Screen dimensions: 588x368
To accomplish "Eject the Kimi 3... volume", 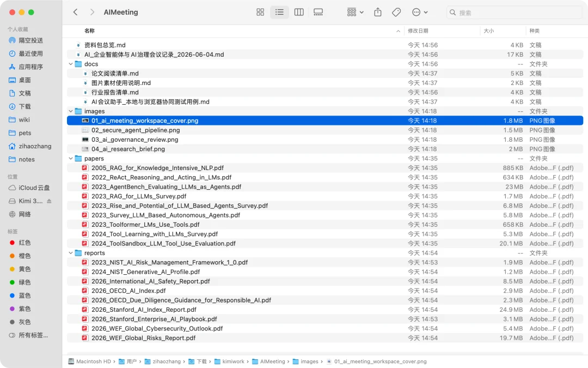I will (49, 201).
